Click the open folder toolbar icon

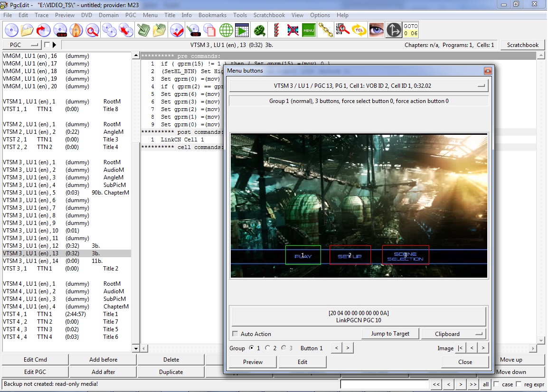(27, 30)
